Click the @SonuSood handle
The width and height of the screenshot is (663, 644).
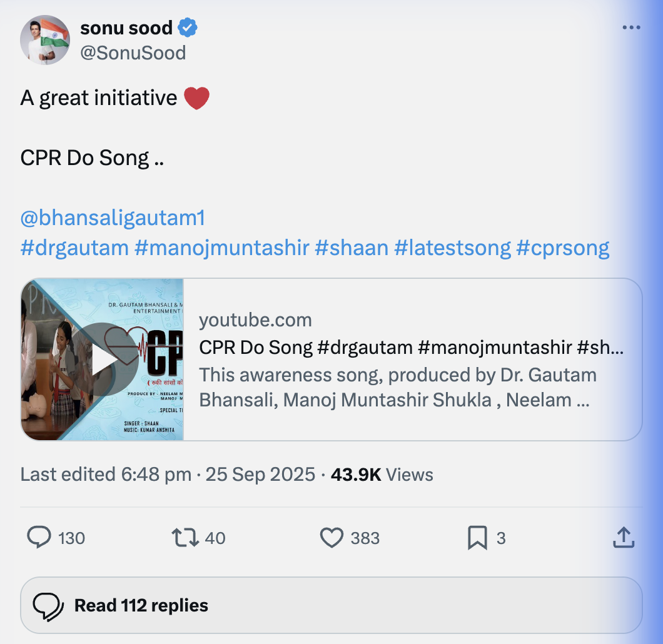(133, 53)
